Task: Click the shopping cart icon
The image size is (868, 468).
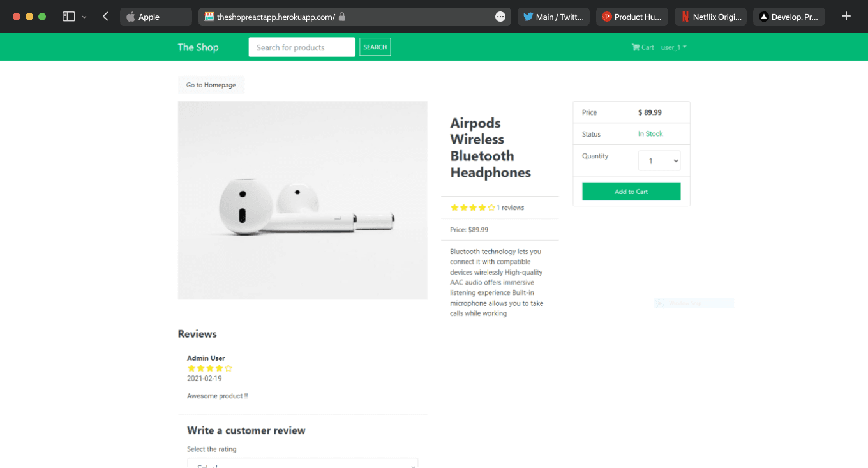Action: point(636,47)
